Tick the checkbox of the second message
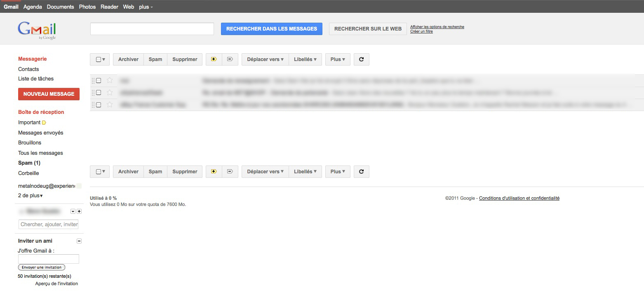 click(99, 92)
